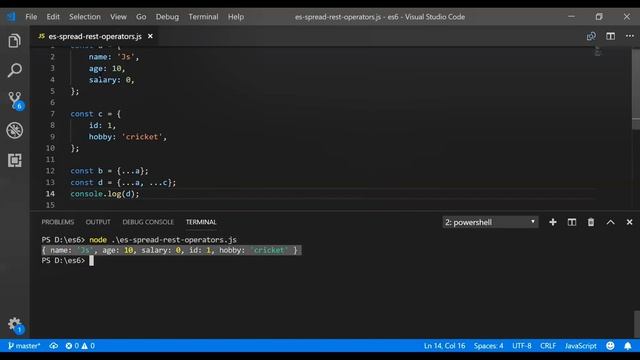Click "hobby: 'cricket'," on line 9
Image resolution: width=640 pixels, height=360 pixels.
127,137
